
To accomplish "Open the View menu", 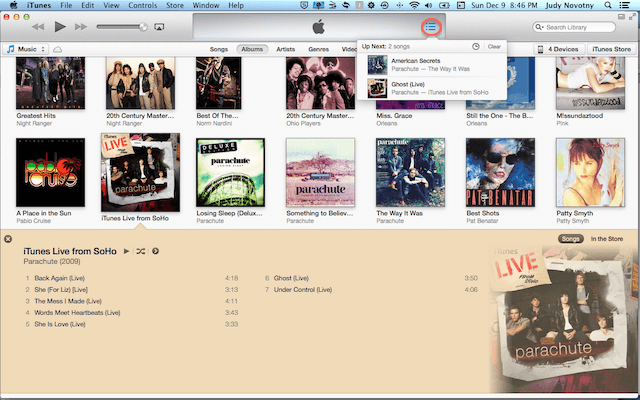I will click(x=111, y=5).
